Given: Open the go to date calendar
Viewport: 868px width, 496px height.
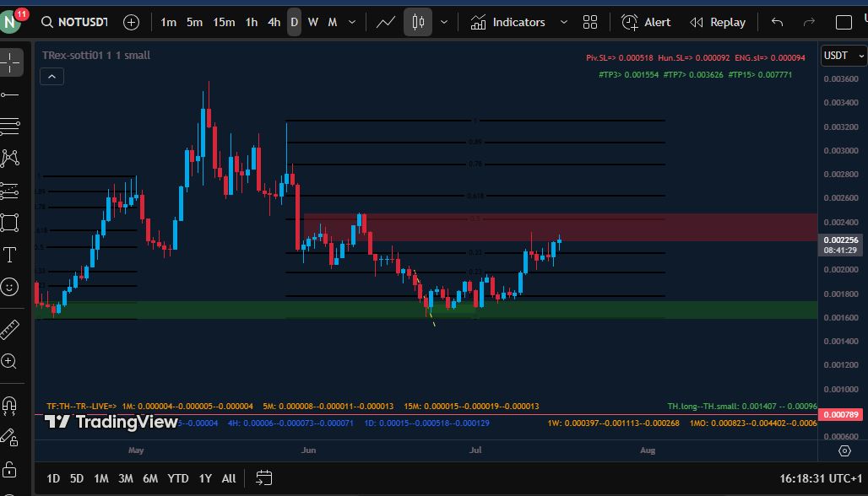Looking at the screenshot, I should (264, 478).
